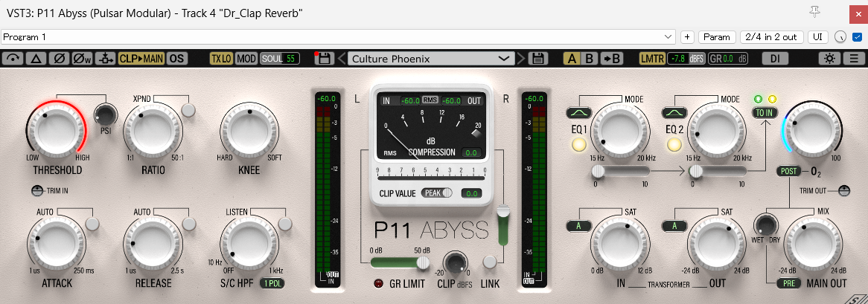
Task: Toggle the phase invert Ø icon
Action: [60, 59]
